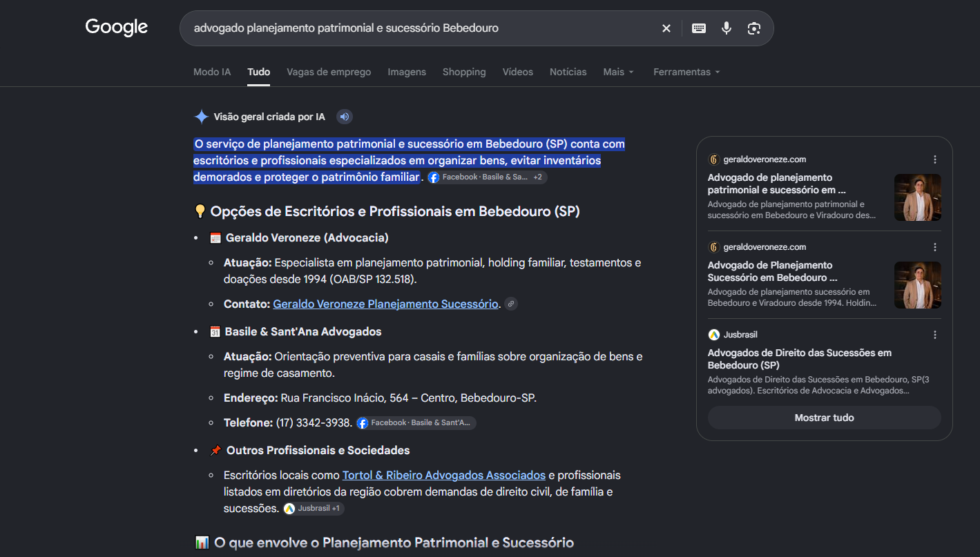Expand the Ferramentas dropdown

686,72
